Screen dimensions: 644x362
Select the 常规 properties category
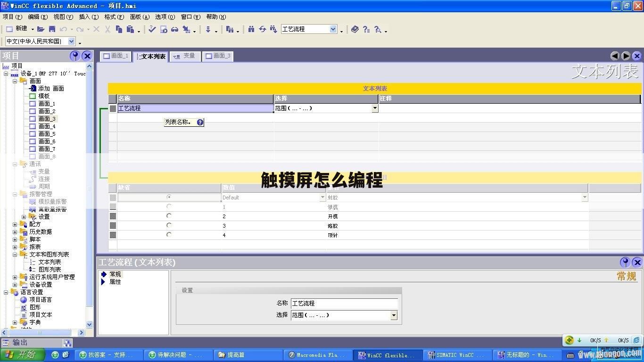click(115, 274)
